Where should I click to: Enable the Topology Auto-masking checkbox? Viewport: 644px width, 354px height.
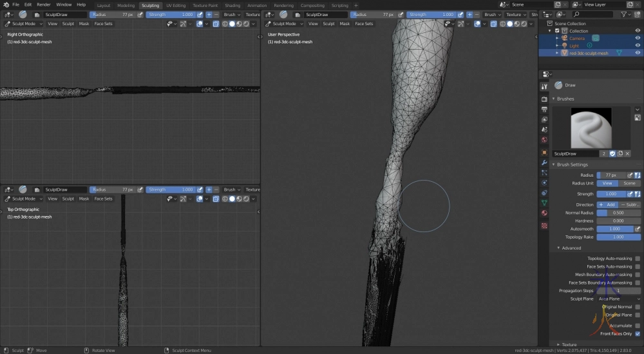[x=638, y=259]
